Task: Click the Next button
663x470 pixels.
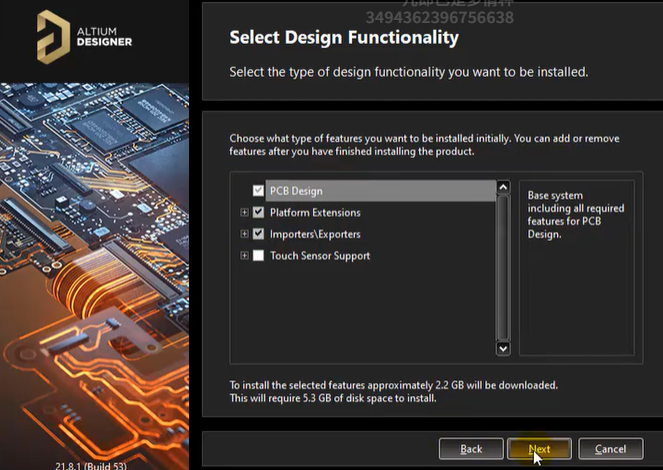Action: click(x=540, y=448)
